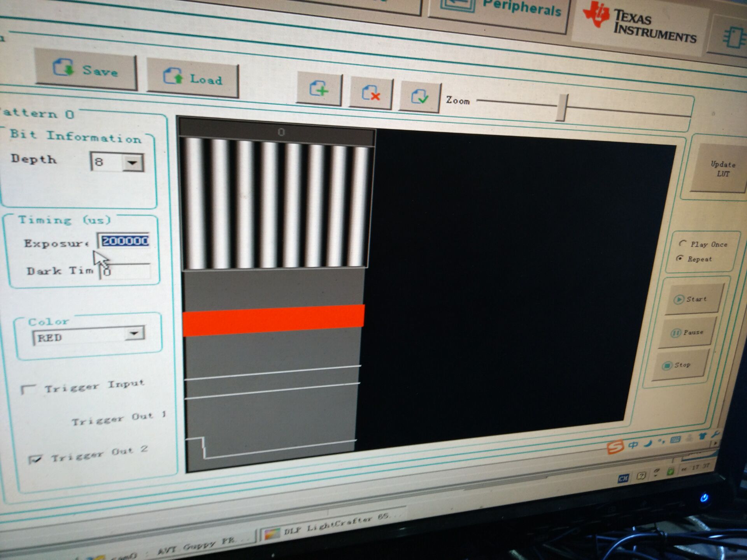Select the Repeat radio option
The image size is (747, 560).
tap(680, 258)
